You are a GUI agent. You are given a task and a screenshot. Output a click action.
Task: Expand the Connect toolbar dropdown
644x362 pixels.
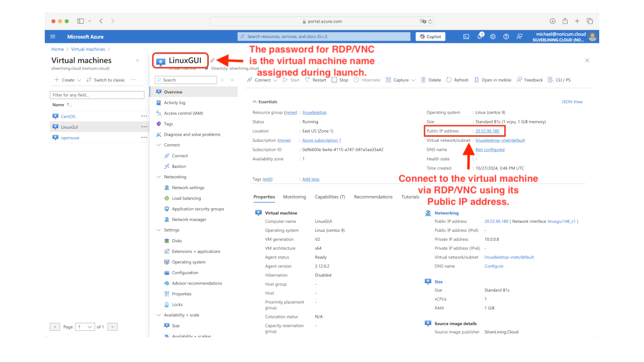click(x=276, y=80)
